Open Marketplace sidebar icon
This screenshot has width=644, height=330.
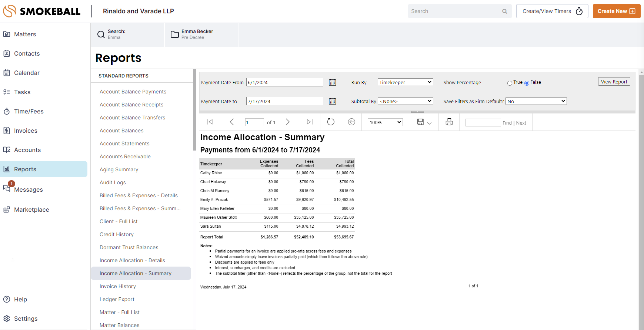pos(7,209)
